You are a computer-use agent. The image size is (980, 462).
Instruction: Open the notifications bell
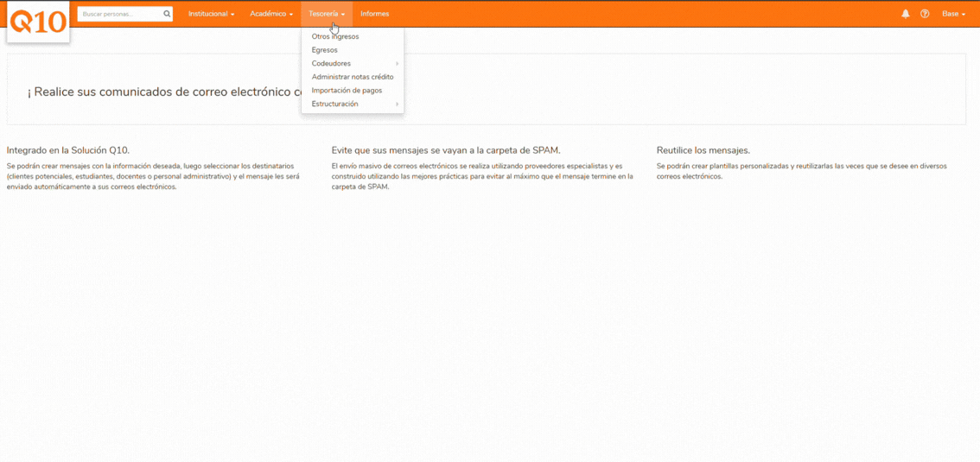pyautogui.click(x=906, y=14)
